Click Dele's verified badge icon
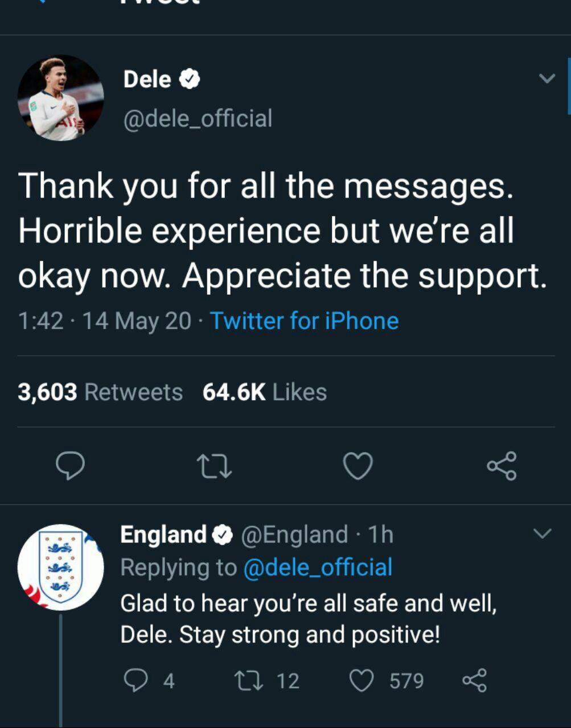Screen dimensions: 571x728 point(190,80)
